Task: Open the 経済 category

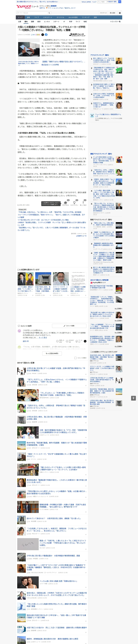Action: [x=39, y=21]
